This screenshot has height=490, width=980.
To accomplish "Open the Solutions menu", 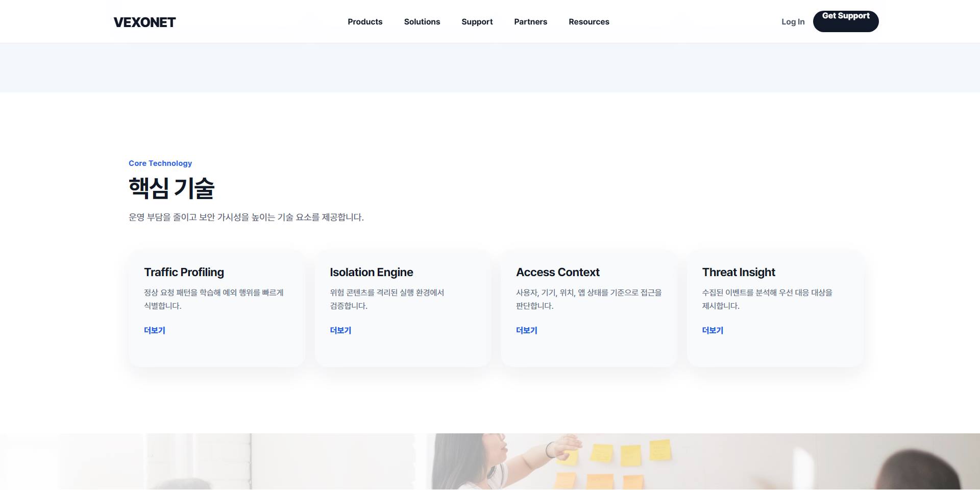I will click(422, 21).
